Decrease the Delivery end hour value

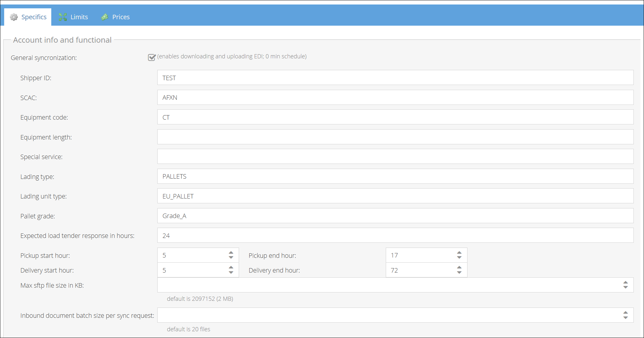[459, 273]
